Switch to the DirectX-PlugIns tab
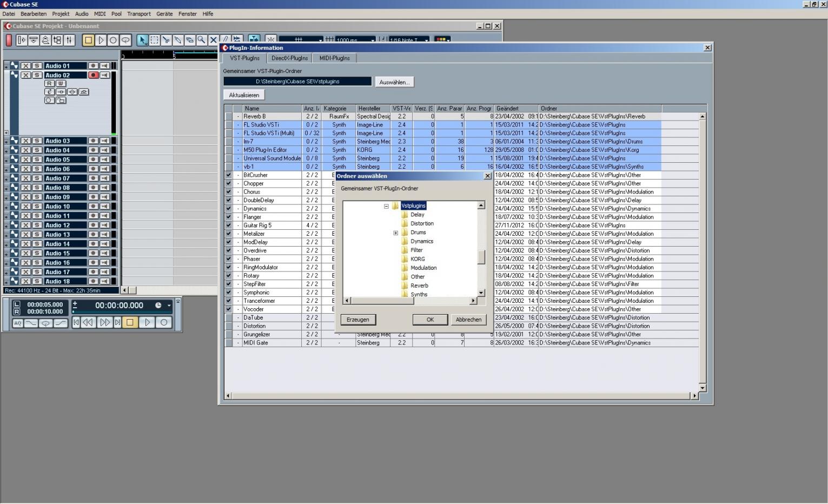This screenshot has height=504, width=828. tap(289, 58)
